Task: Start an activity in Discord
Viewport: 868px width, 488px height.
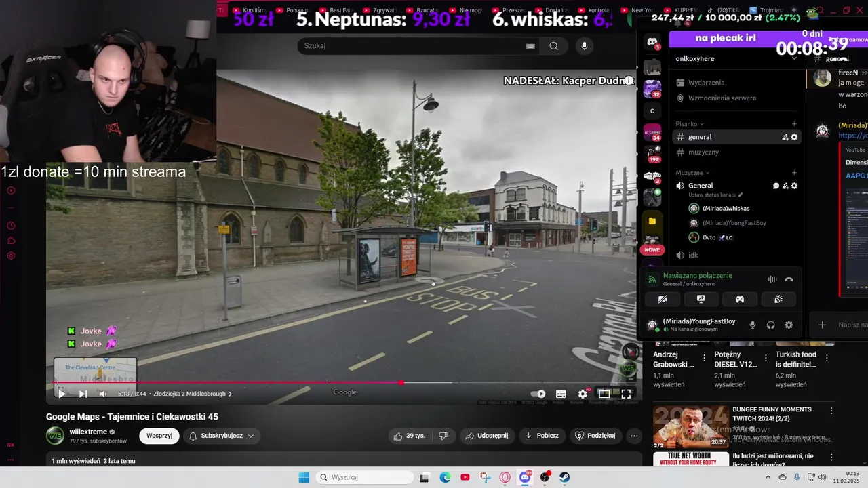Action: tap(740, 299)
